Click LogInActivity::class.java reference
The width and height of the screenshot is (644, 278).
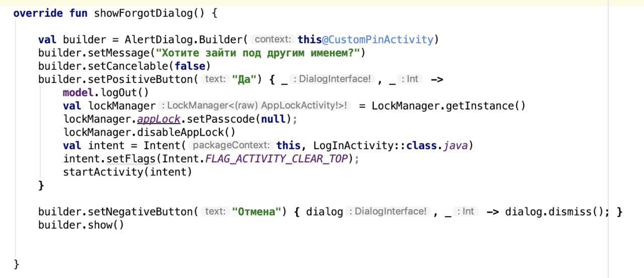[390, 146]
